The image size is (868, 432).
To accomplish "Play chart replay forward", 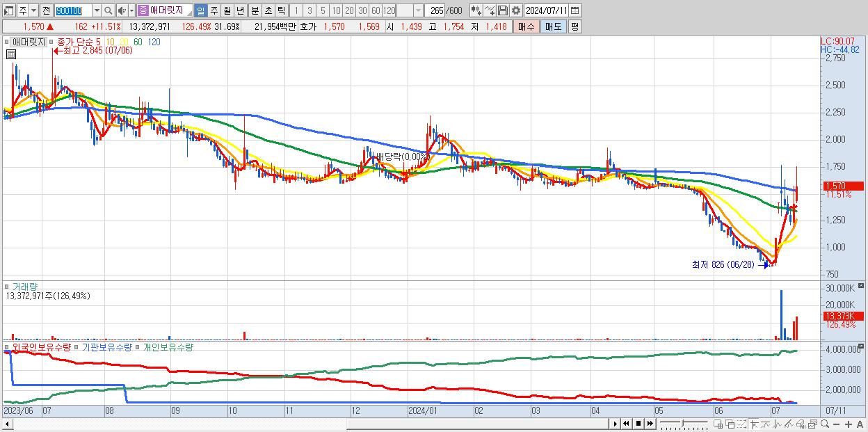I will point(615,424).
